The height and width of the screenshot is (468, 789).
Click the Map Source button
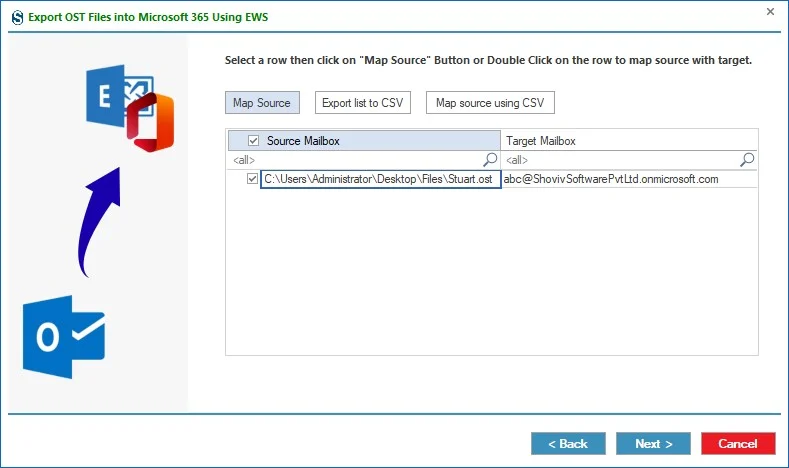[x=262, y=103]
